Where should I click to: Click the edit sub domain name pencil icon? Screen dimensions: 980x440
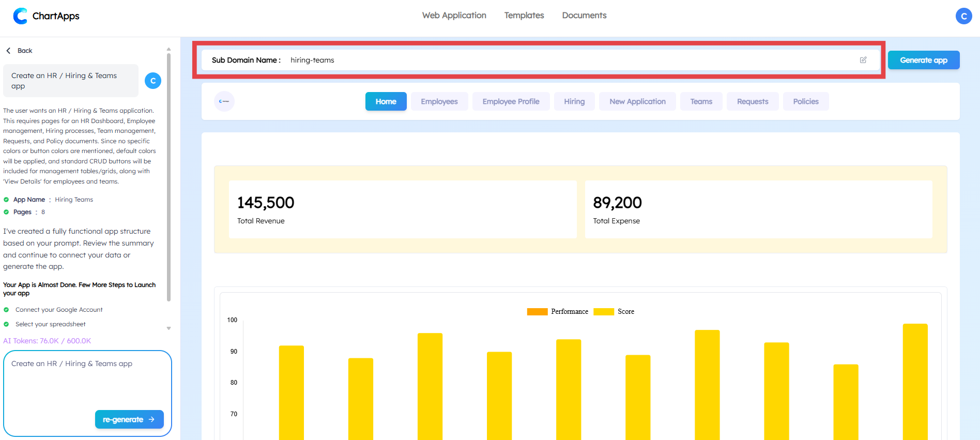coord(863,60)
